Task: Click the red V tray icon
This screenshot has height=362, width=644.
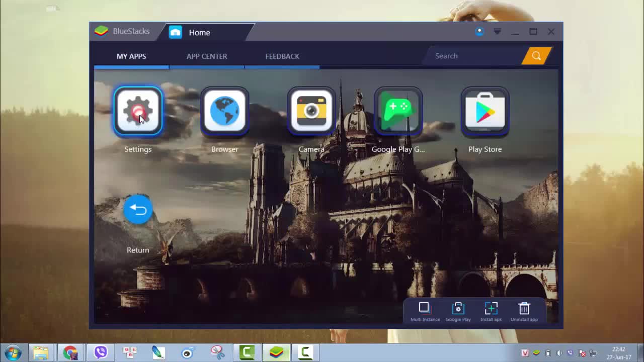Action: click(525, 353)
